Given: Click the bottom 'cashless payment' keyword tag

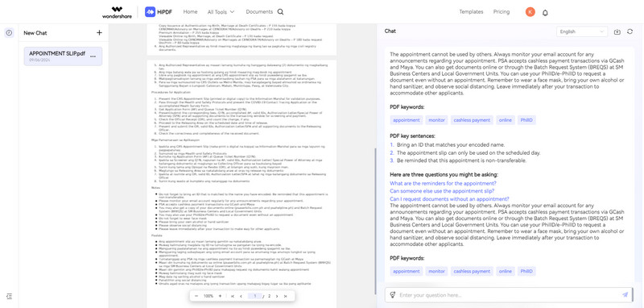Looking at the screenshot, I should pos(472,272).
